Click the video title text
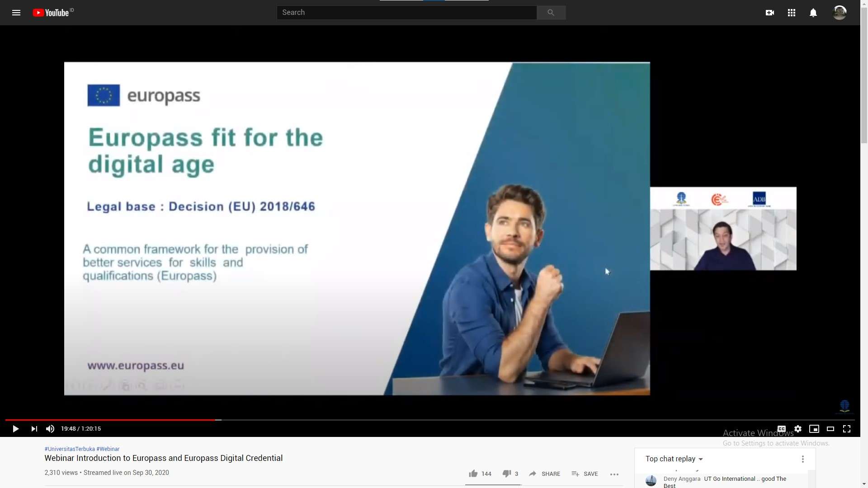The width and height of the screenshot is (868, 488). (x=163, y=458)
